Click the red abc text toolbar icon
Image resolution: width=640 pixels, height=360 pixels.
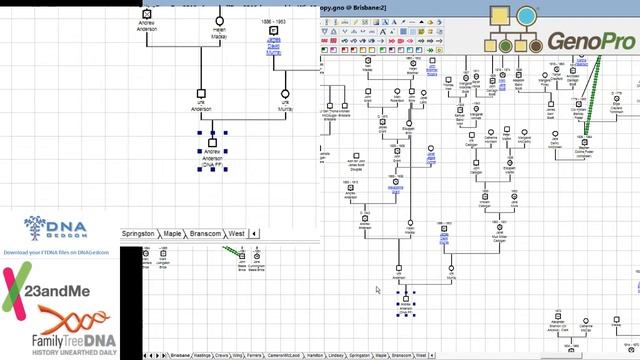(324, 41)
